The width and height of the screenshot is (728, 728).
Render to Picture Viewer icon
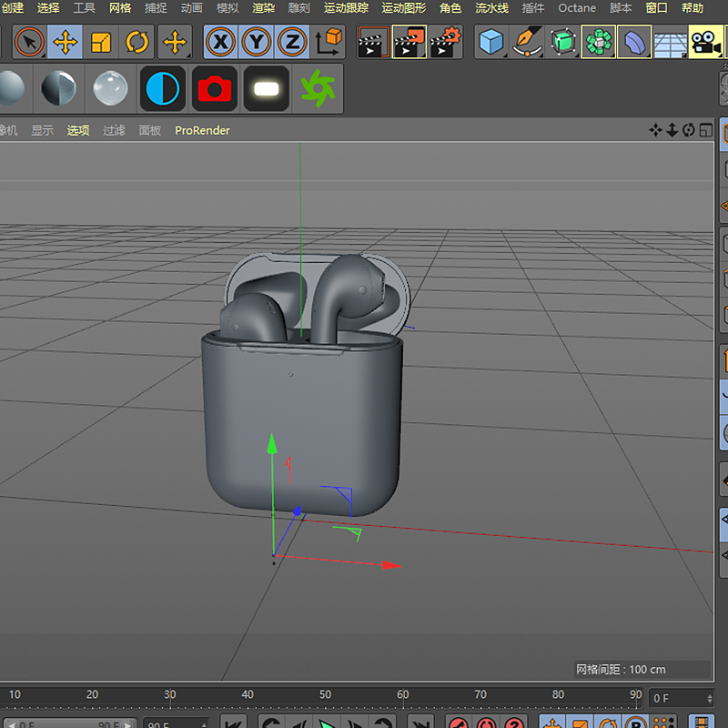pyautogui.click(x=409, y=42)
